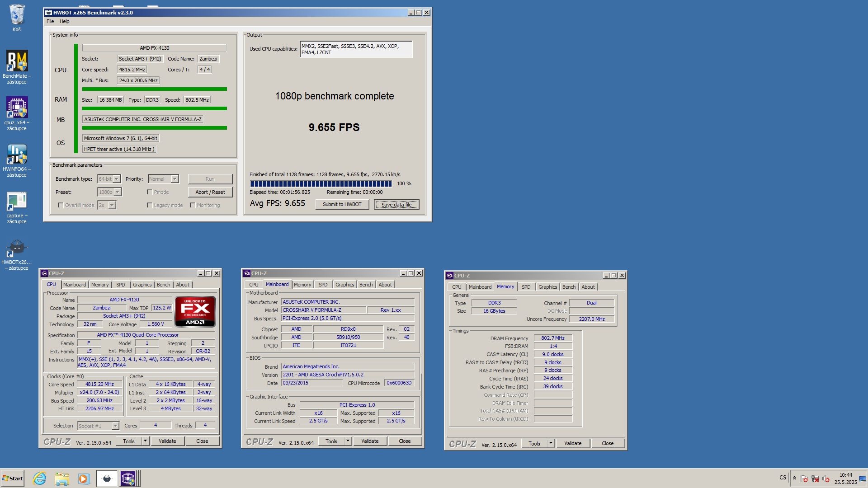The image size is (868, 488).
Task: Switch to Graphics tab in CPU-Z Mainboard window
Action: (x=345, y=285)
